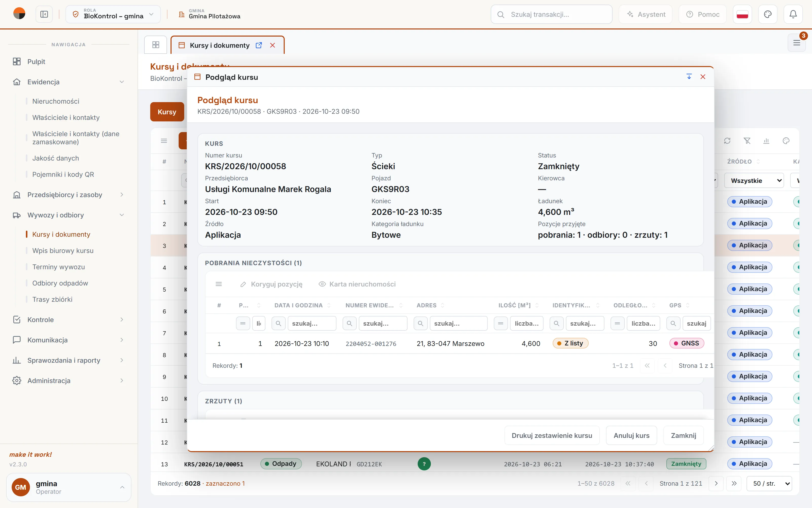The image size is (812, 508).
Task: Close the Kursy i dokumenty tab
Action: (273, 45)
